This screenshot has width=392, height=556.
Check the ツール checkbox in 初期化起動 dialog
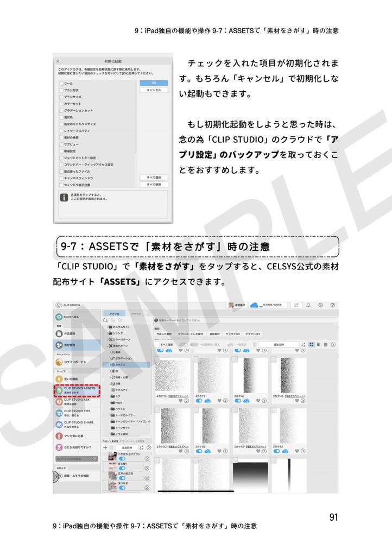61,83
